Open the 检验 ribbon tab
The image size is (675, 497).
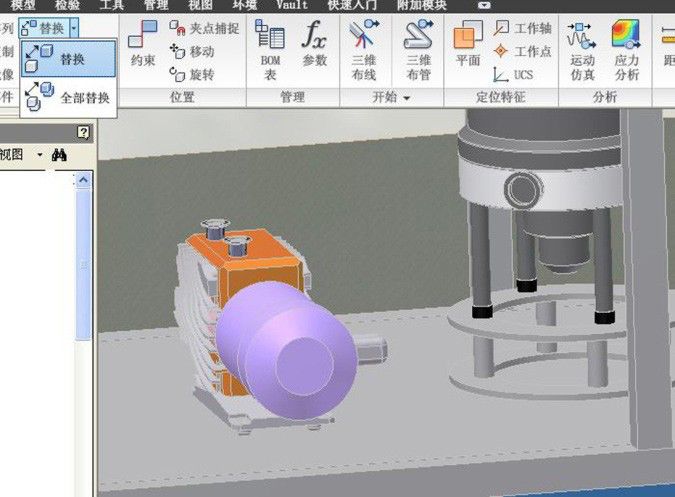point(68,5)
